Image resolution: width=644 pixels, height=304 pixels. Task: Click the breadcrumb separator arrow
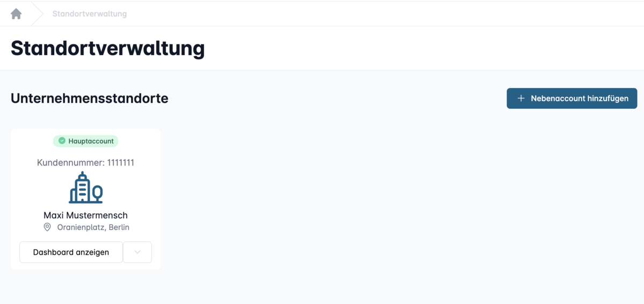[38, 14]
